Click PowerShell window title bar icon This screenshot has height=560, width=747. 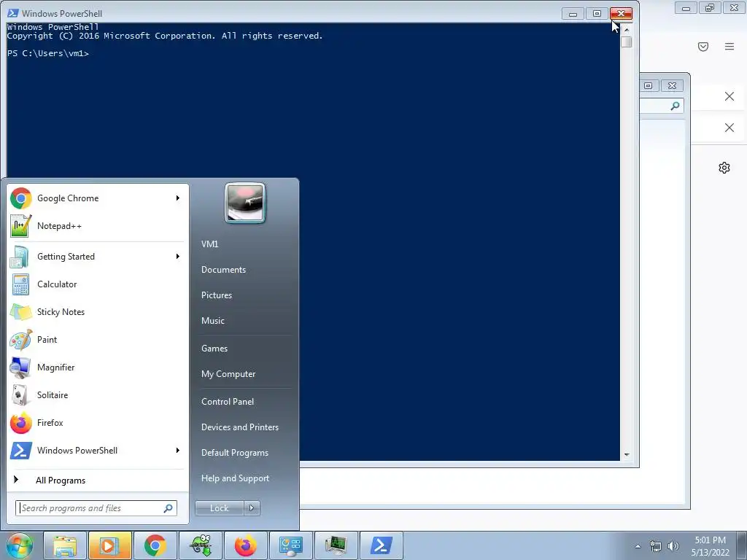[x=13, y=13]
